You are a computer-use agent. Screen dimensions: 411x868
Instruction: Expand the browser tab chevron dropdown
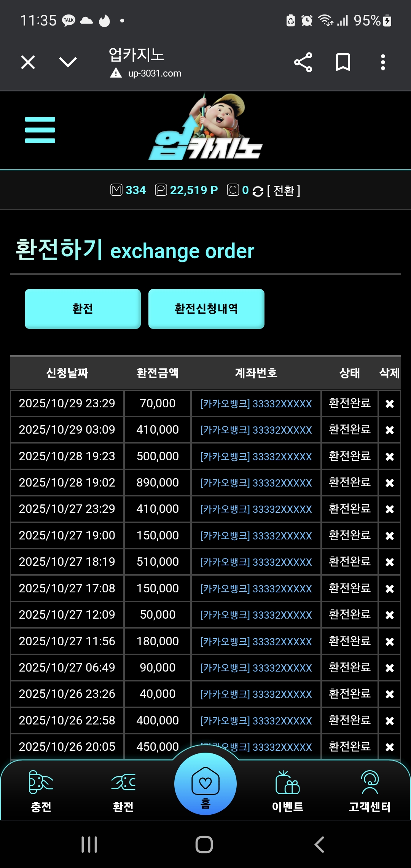[68, 62]
